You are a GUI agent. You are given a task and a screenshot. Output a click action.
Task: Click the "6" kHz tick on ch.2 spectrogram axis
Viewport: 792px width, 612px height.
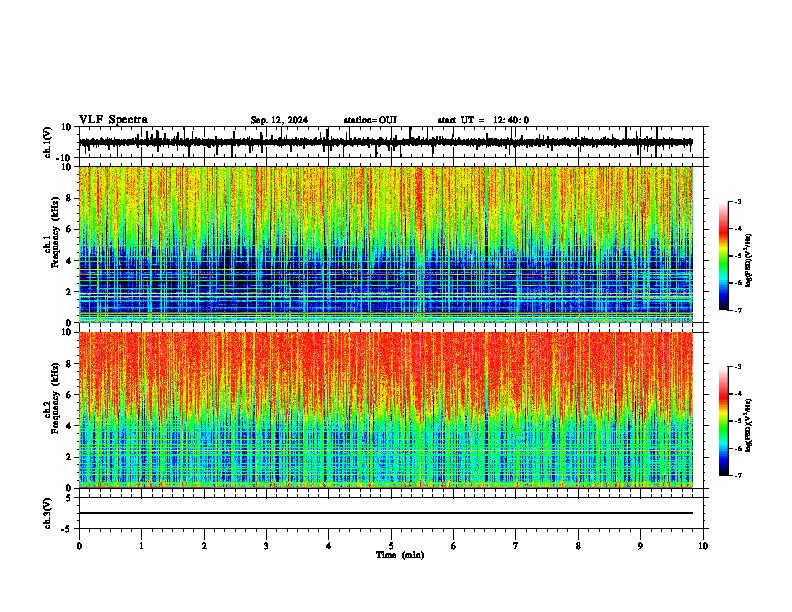70,395
